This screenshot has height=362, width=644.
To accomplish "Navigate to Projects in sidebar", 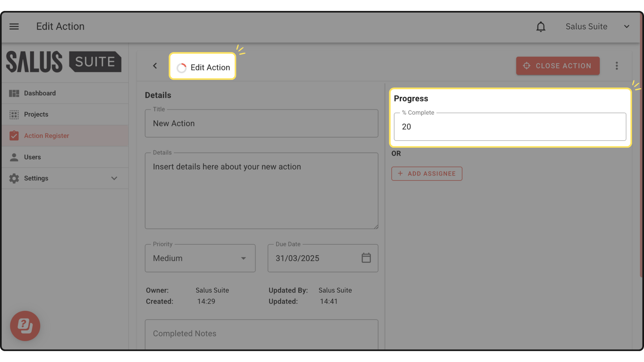I will [x=36, y=115].
